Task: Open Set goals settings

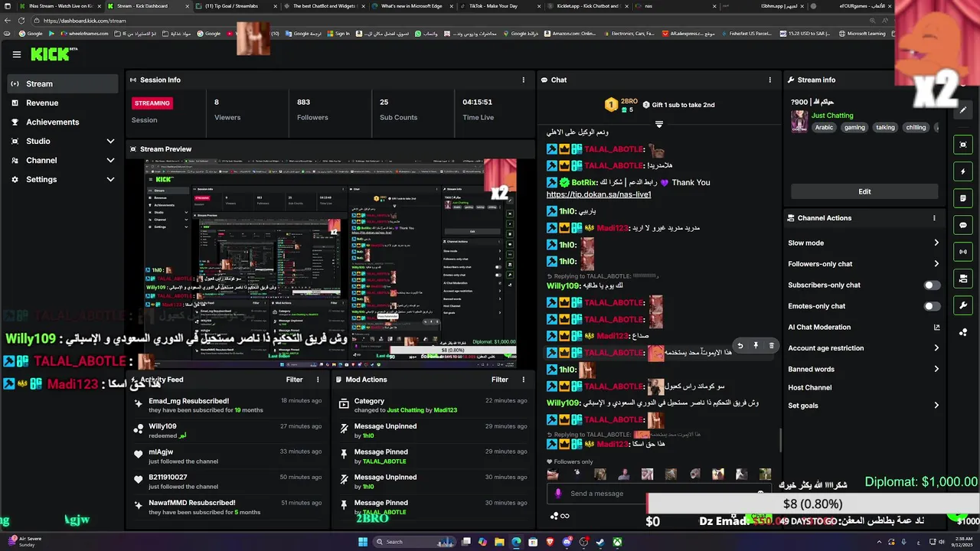Action: coord(864,406)
